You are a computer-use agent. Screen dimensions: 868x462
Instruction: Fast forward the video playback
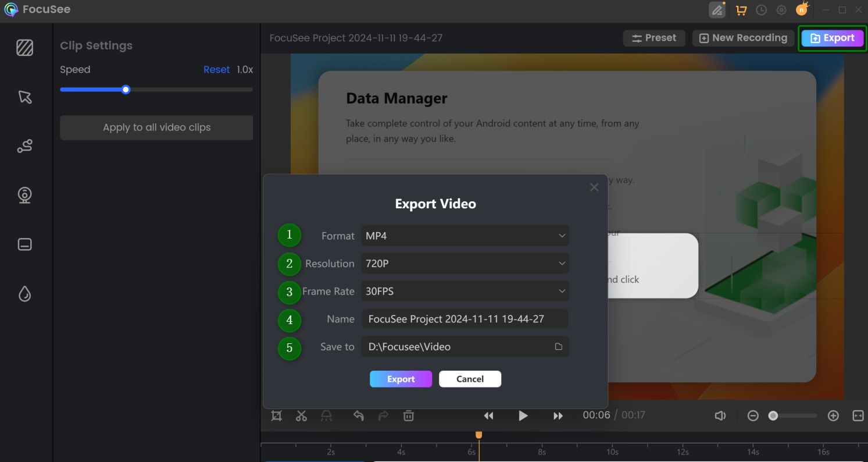pos(558,415)
